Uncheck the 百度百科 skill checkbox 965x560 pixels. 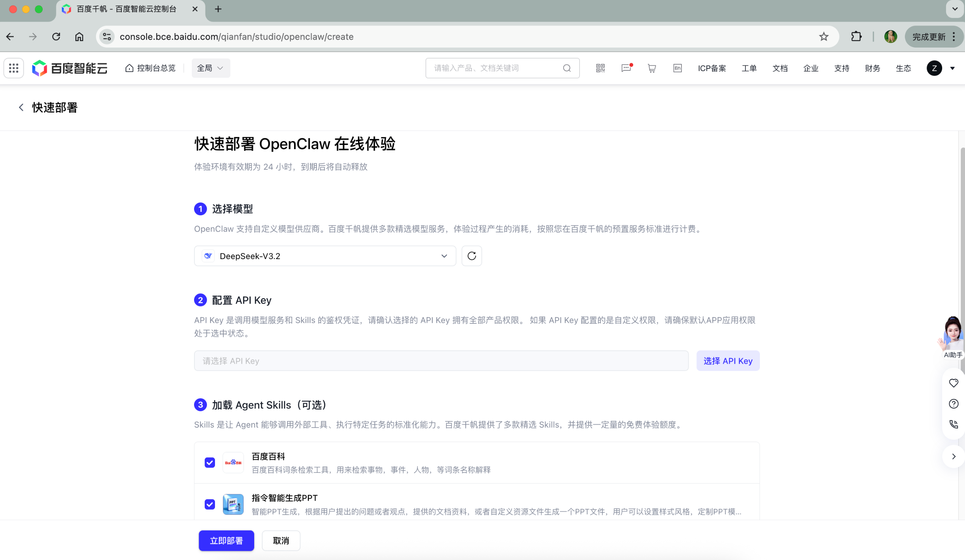coord(210,462)
